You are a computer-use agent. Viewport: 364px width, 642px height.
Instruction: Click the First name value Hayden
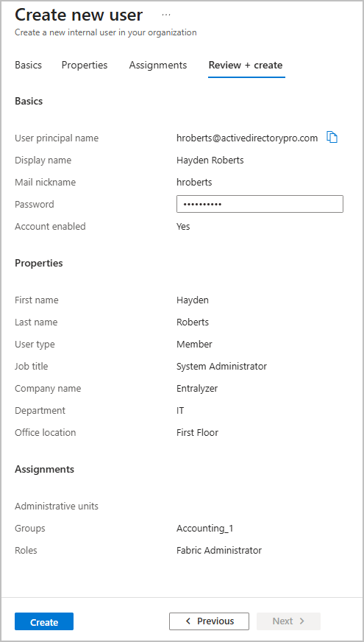(193, 300)
